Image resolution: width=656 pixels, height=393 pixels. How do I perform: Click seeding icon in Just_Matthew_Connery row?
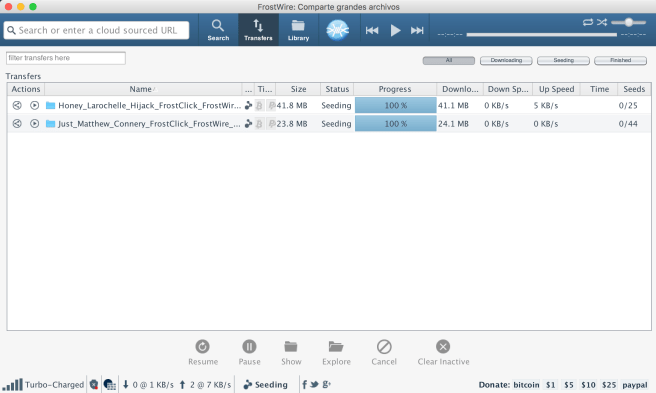click(x=248, y=123)
